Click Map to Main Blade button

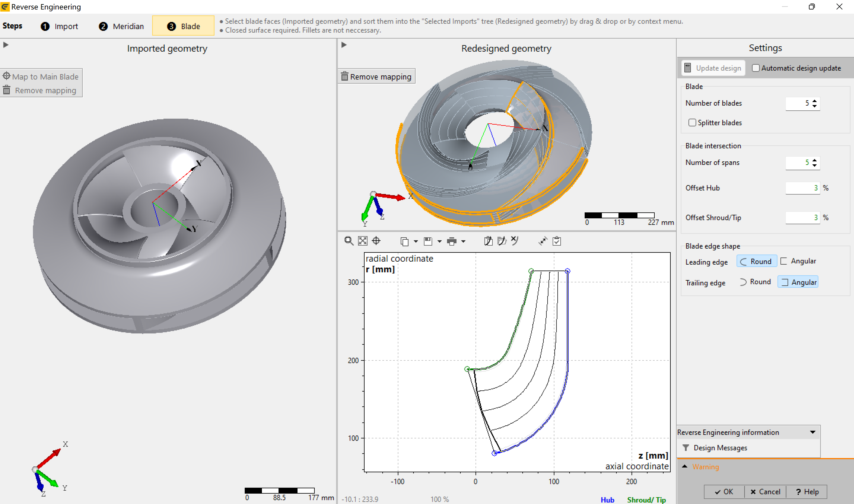click(x=41, y=77)
